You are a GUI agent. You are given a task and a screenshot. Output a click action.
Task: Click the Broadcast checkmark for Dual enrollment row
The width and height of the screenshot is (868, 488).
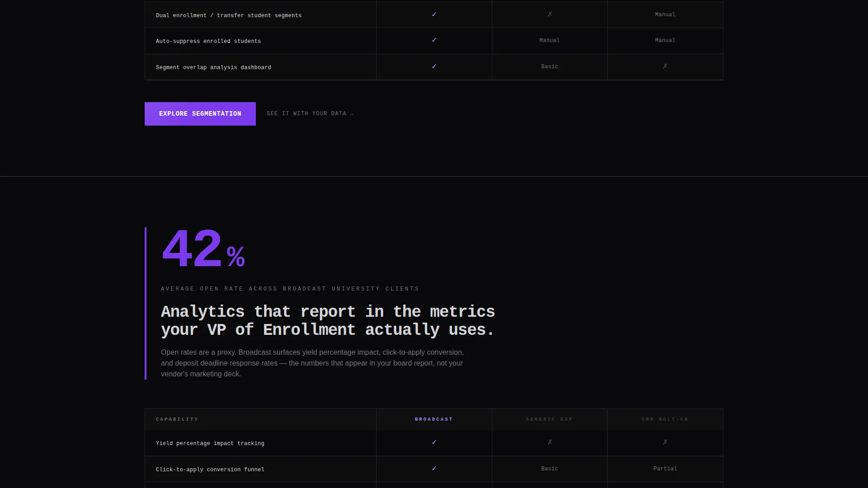pos(434,14)
